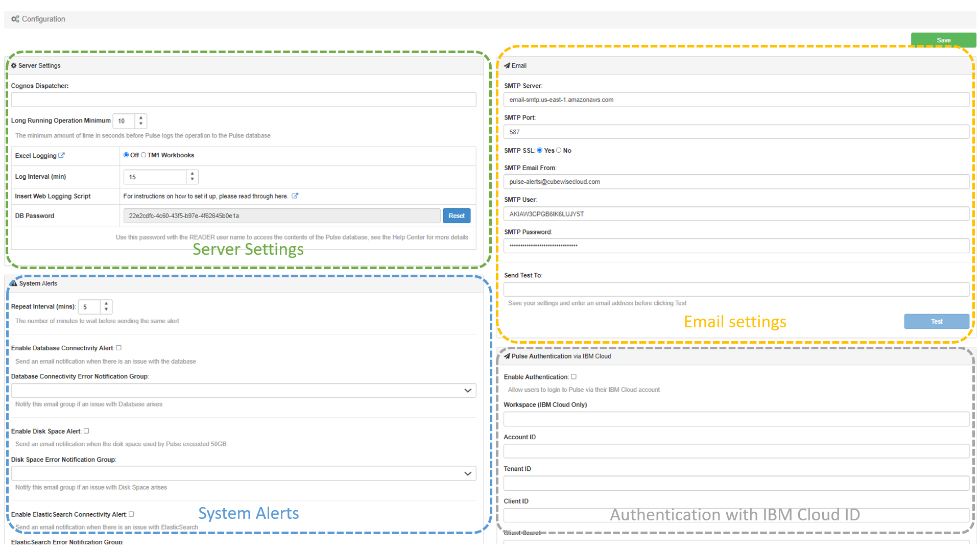Select SMTP SSL No

coord(559,151)
